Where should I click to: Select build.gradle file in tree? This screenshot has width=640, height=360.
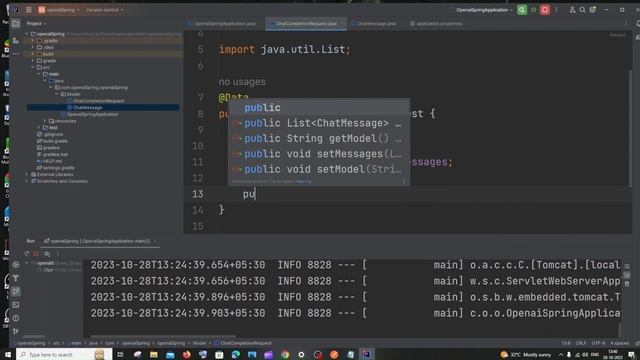click(52, 141)
